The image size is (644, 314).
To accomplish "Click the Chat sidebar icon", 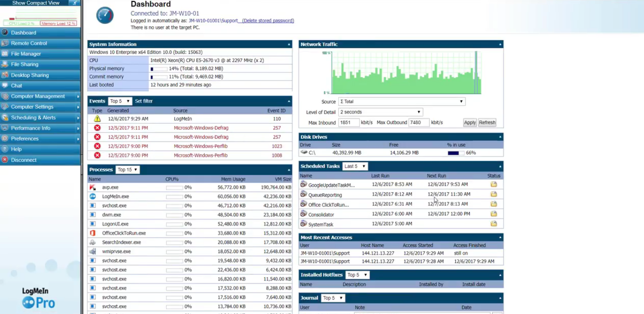I will 5,86.
